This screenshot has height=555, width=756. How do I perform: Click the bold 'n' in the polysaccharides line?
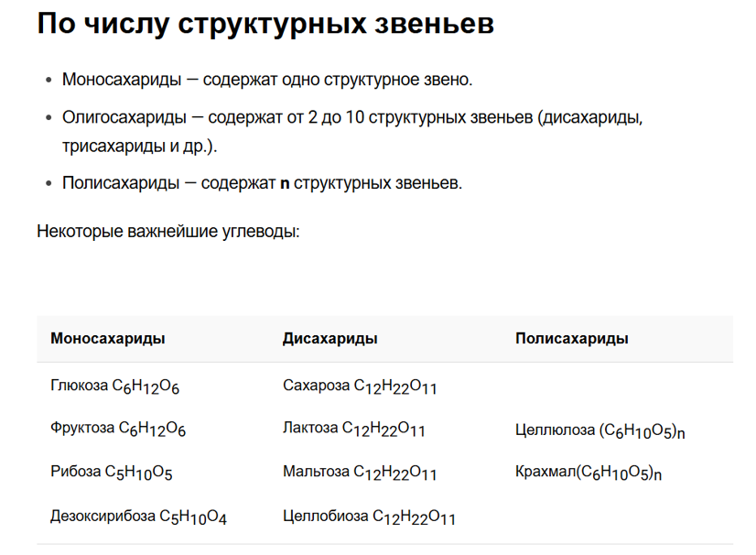[x=285, y=184]
